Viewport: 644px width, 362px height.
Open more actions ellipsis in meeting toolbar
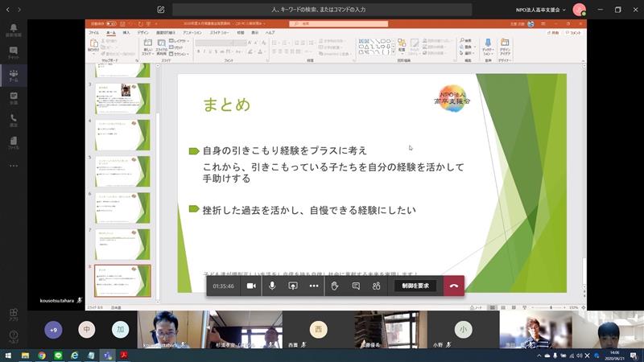click(314, 286)
